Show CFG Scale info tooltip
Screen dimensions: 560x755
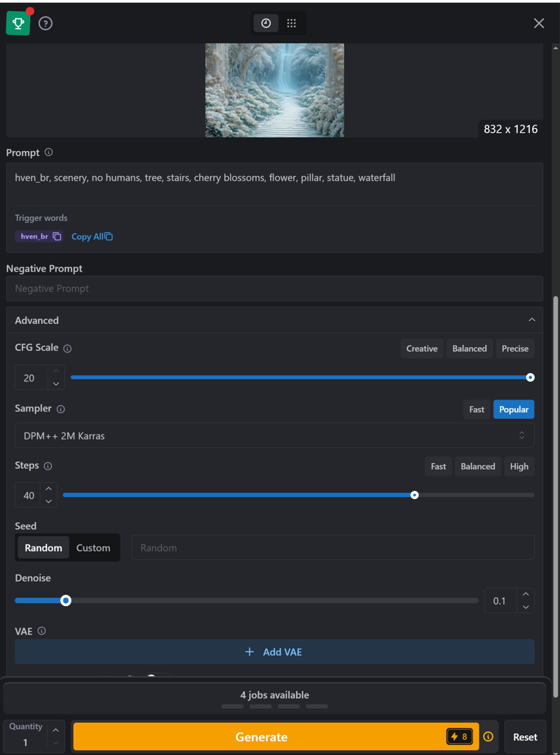pos(67,348)
